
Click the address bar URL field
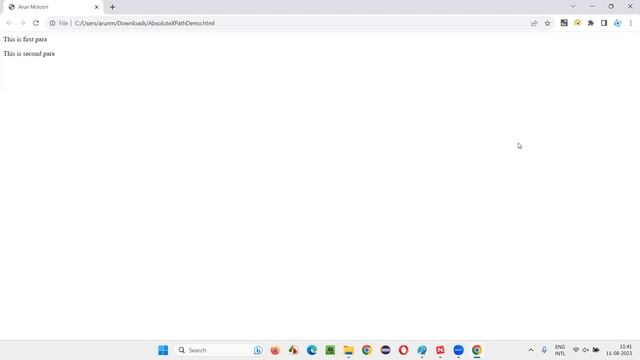pyautogui.click(x=286, y=23)
